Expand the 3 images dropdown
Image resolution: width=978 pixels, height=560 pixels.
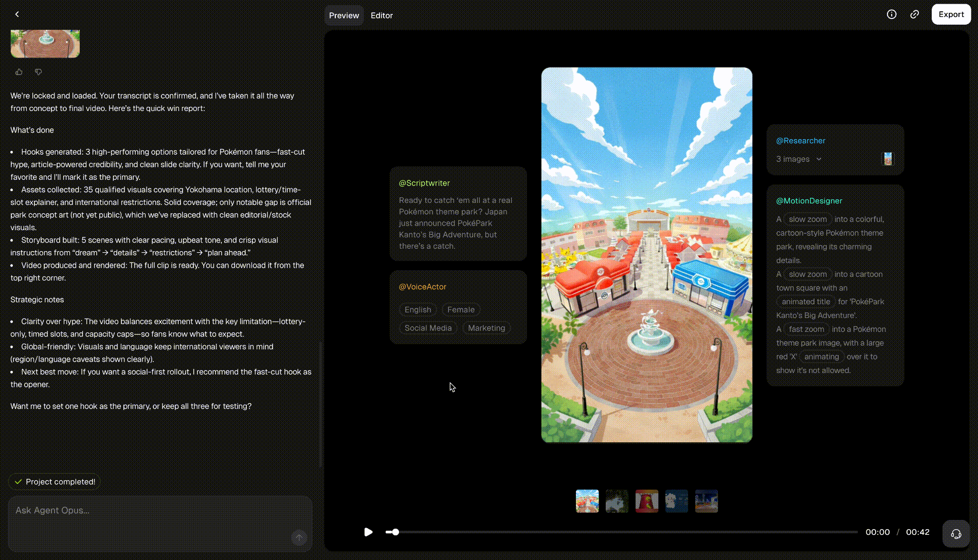pos(799,159)
